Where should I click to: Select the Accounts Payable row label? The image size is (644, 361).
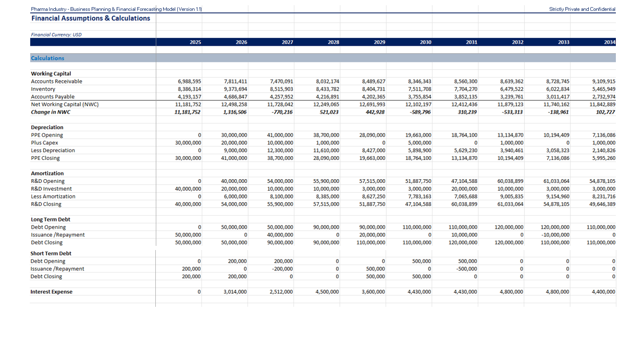click(x=53, y=97)
